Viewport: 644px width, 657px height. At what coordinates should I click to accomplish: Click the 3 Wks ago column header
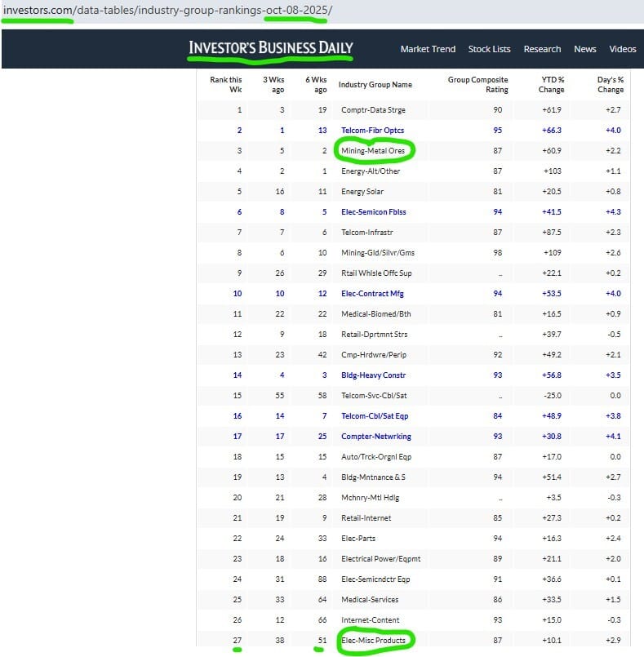(x=273, y=84)
